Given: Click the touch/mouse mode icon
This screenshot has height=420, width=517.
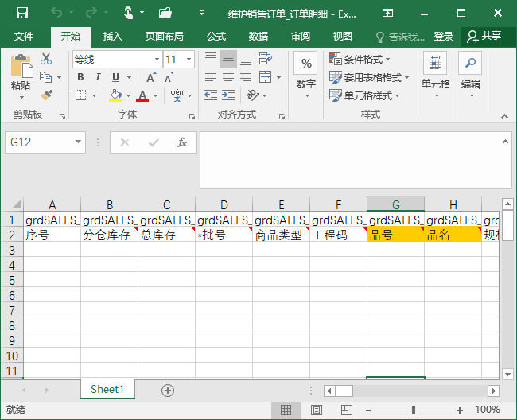Looking at the screenshot, I should click(129, 13).
